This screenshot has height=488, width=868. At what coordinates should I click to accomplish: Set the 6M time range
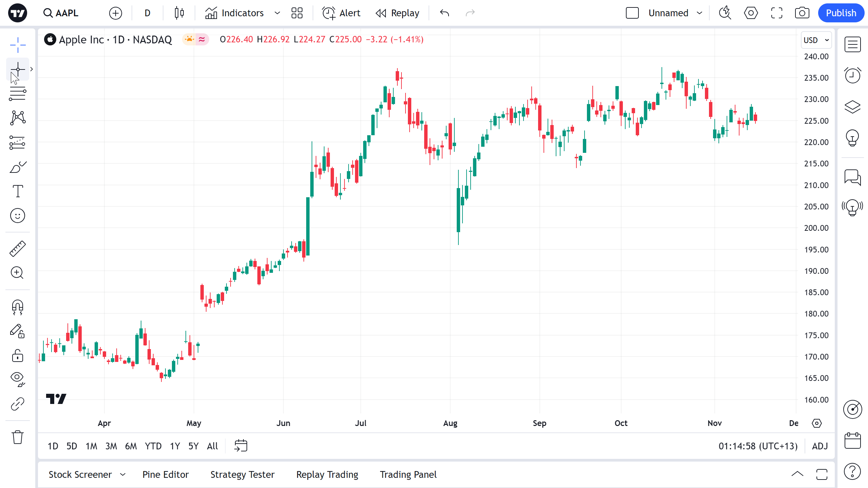coord(131,446)
